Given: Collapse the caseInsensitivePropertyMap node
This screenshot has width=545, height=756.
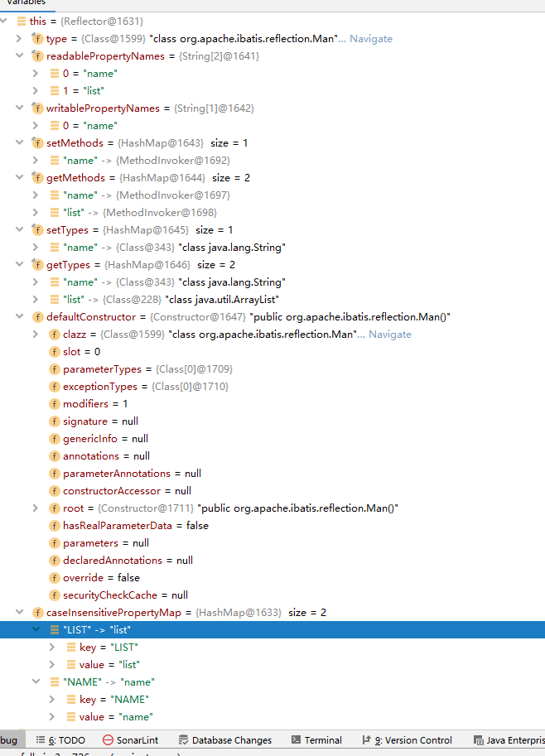Looking at the screenshot, I should 19,612.
